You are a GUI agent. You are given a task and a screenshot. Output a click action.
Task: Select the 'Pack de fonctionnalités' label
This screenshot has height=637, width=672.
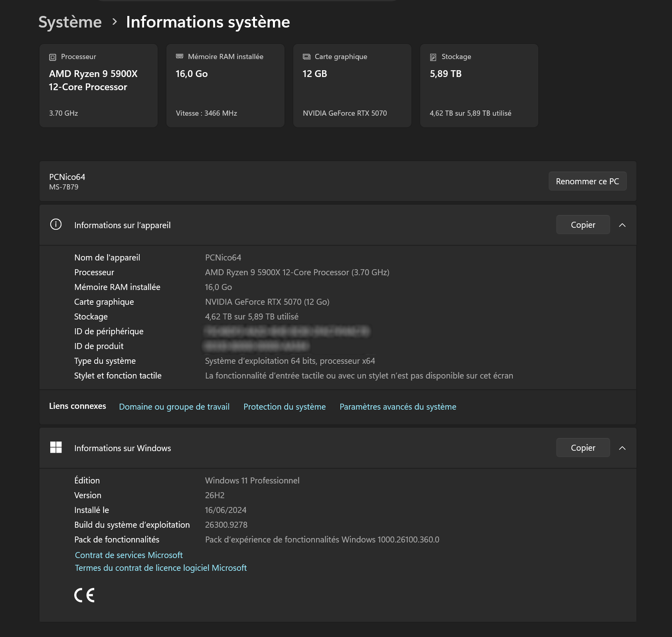(x=117, y=539)
